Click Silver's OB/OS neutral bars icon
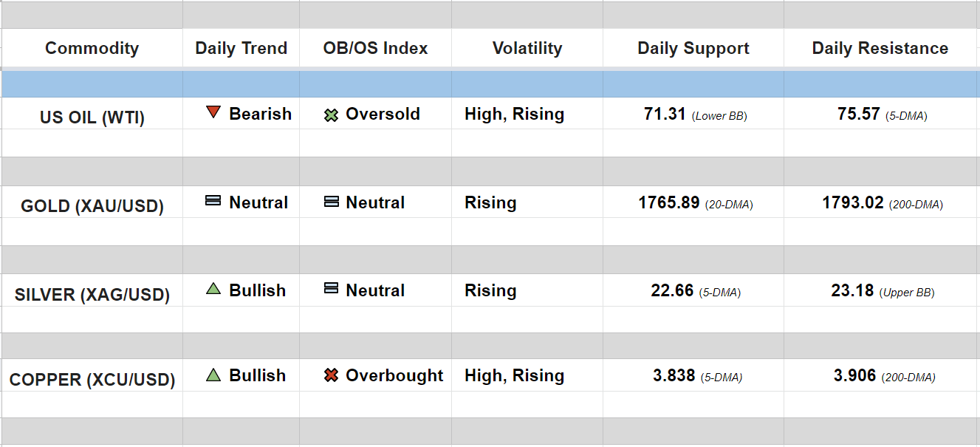Image resolution: width=980 pixels, height=447 pixels. 332,289
